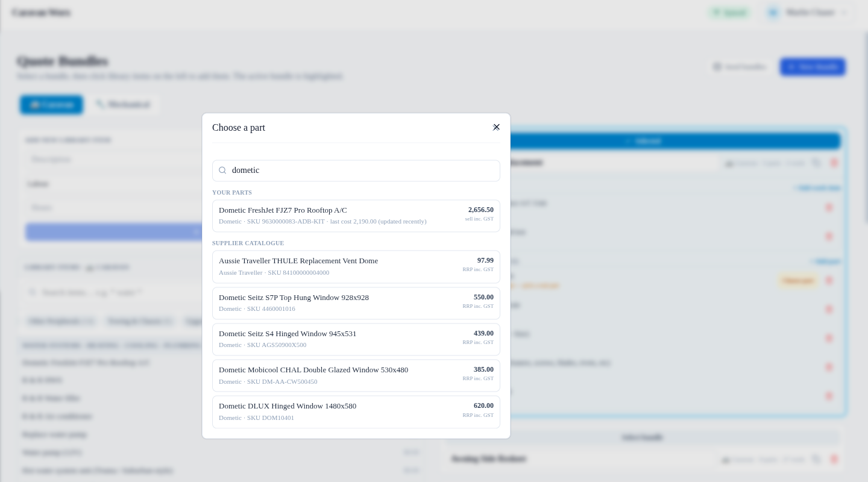
Task: Click the "SUPPLIER CATALOGUE" section heading
Action: 248,243
